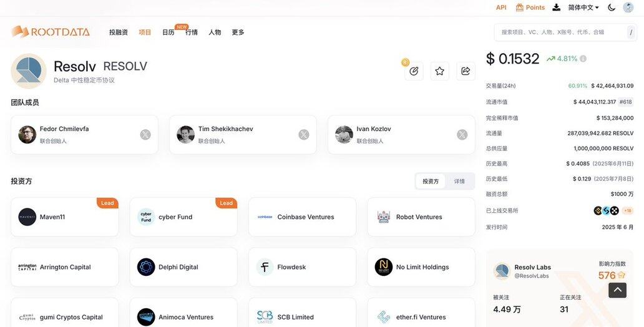This screenshot has height=327, width=644.
Task: Open the user avatar menu
Action: 628,7
